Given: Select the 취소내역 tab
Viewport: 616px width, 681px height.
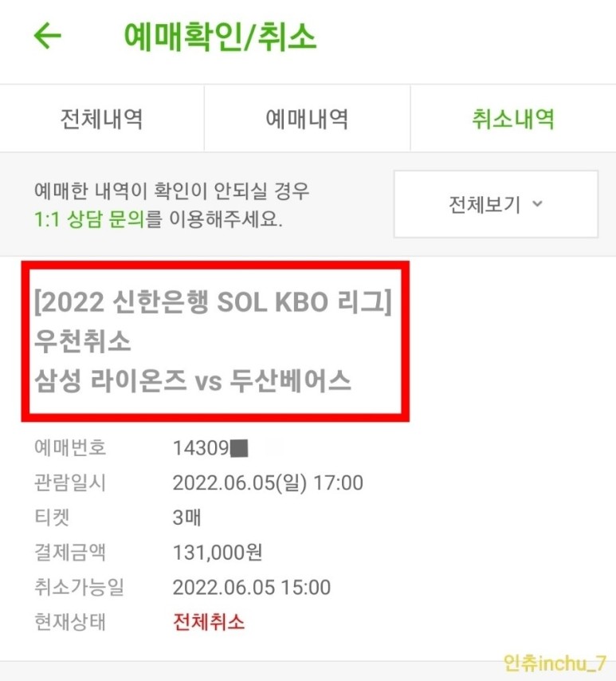Looking at the screenshot, I should (x=512, y=117).
